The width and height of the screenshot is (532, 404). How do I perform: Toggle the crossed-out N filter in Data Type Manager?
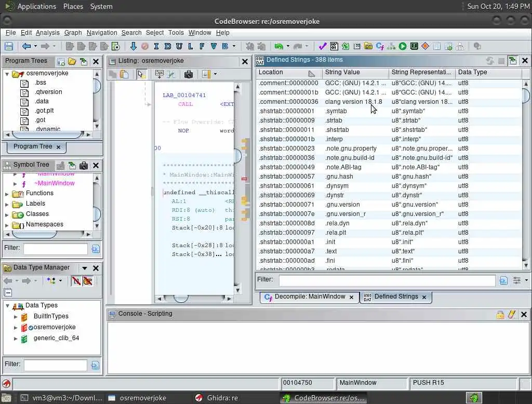click(76, 281)
